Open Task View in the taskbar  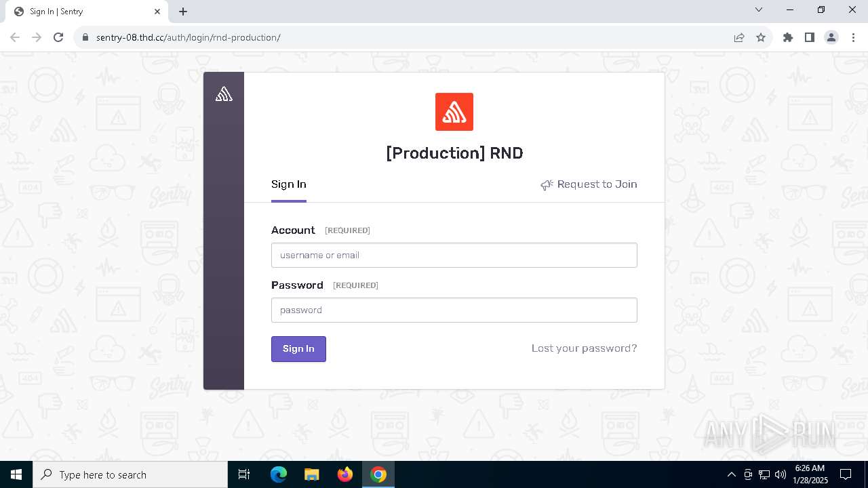point(244,474)
